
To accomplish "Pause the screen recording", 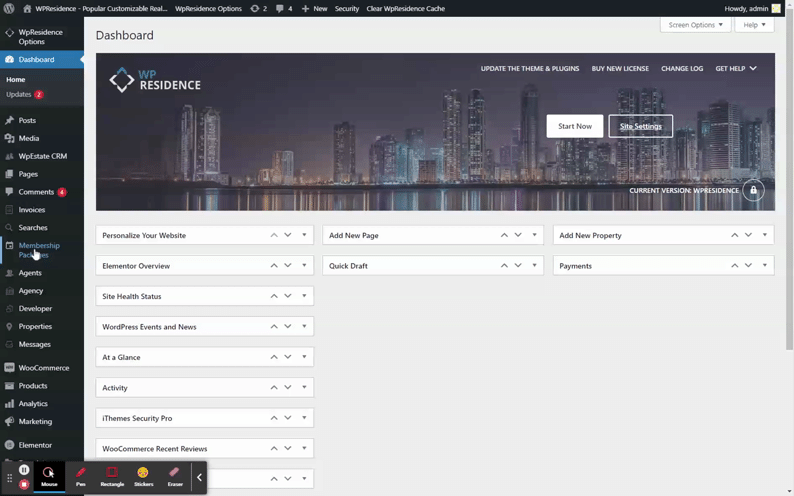I will [24, 470].
